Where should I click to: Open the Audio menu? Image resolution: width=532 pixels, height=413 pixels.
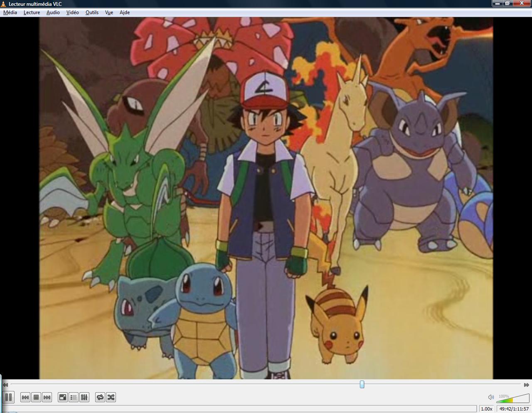(x=53, y=12)
